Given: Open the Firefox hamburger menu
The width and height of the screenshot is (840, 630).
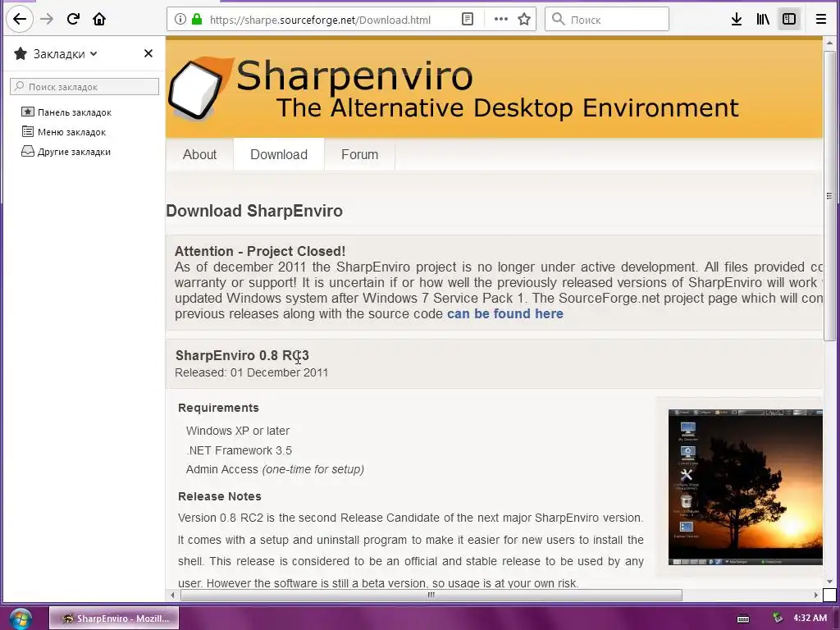Looking at the screenshot, I should click(x=820, y=20).
